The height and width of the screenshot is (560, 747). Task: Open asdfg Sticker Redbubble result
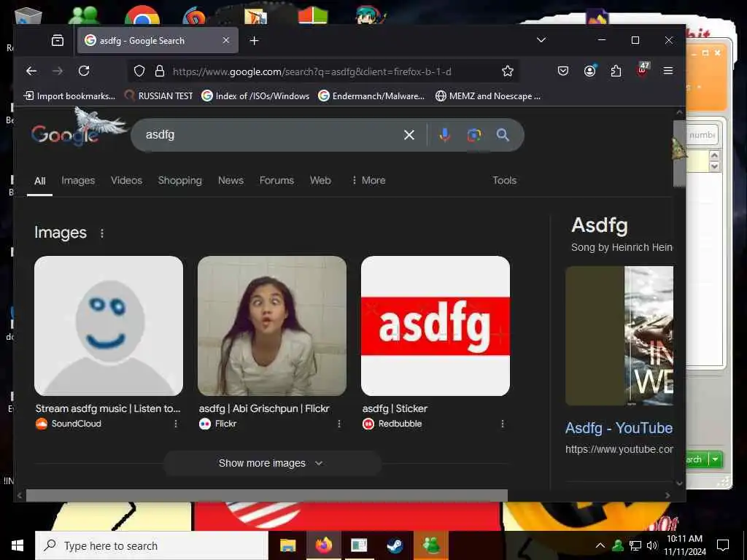pyautogui.click(x=395, y=408)
